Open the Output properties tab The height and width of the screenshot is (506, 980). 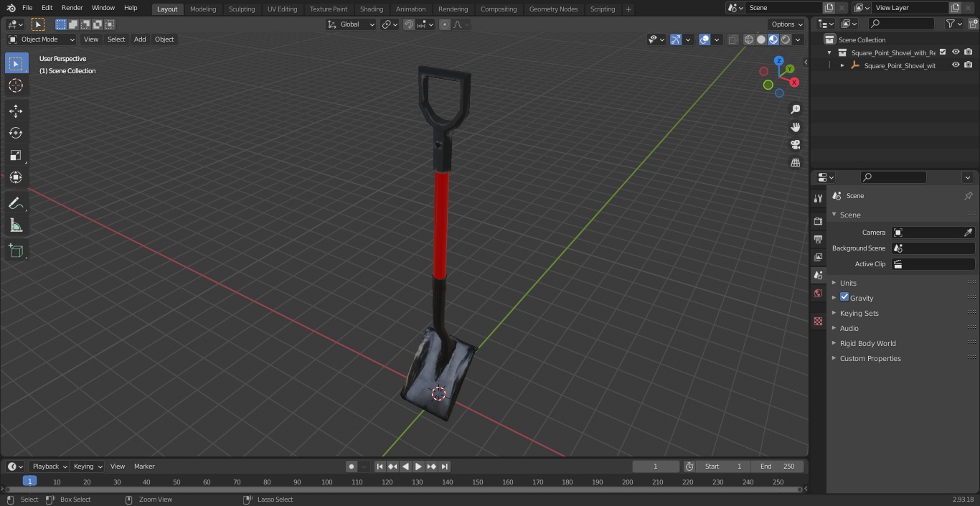818,239
